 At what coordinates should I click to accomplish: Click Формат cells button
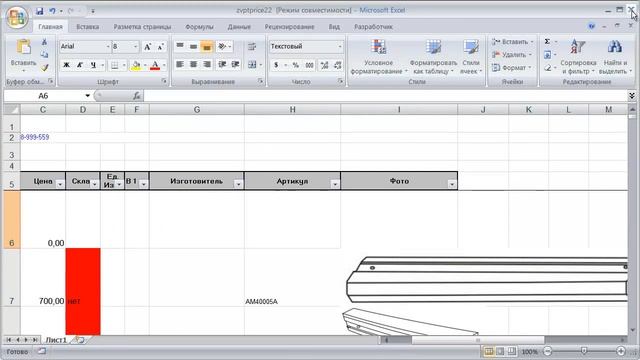pos(512,68)
